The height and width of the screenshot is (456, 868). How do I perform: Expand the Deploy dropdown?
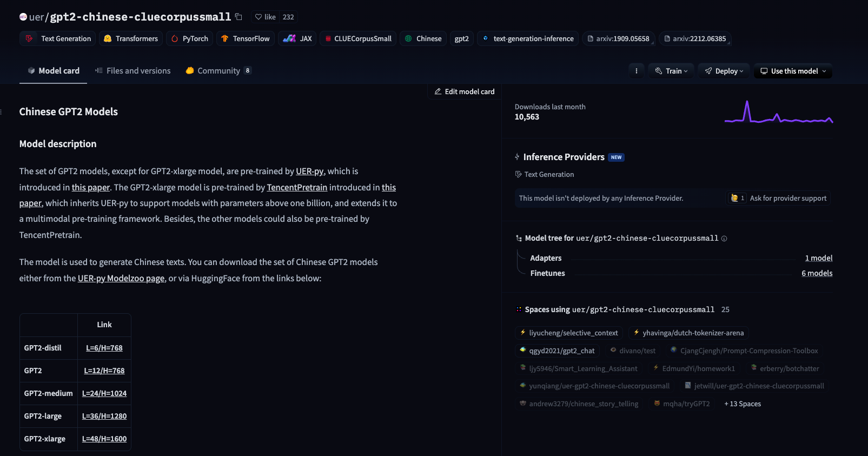click(724, 71)
